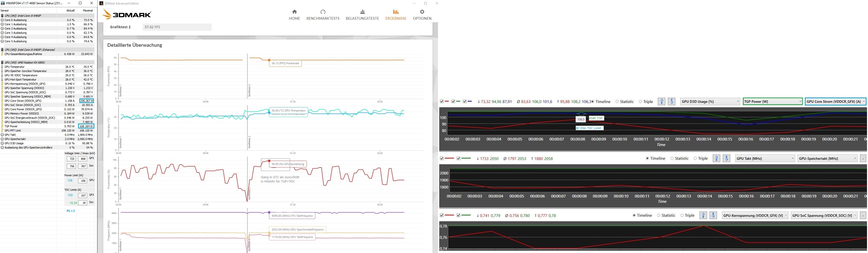
Task: Click the clock icon beside GPU D3D Usage sensor
Action: point(2,143)
